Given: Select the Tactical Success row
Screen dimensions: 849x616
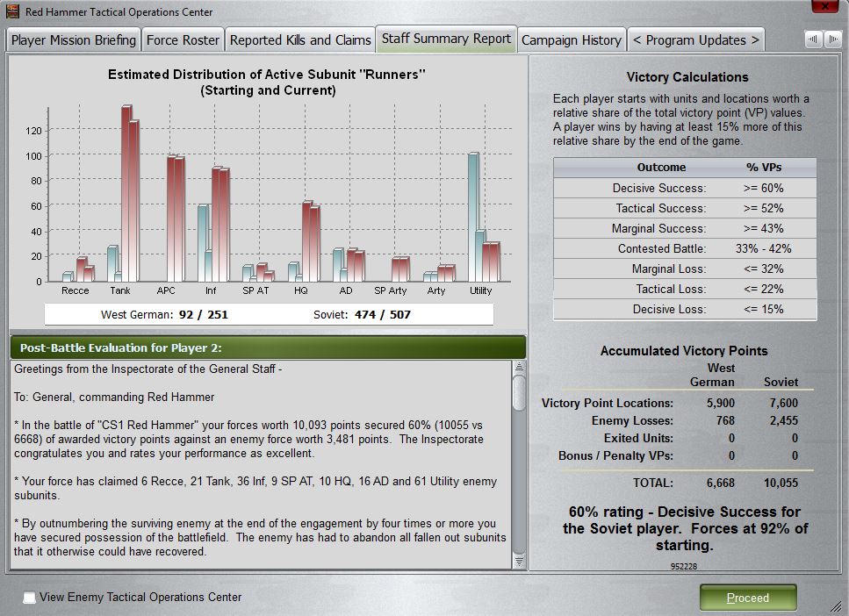Looking at the screenshot, I should (x=685, y=208).
